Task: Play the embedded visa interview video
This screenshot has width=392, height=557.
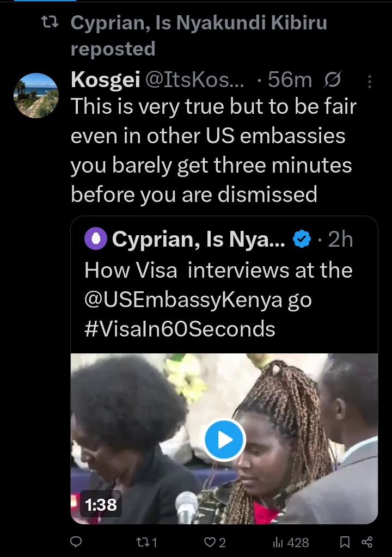Action: point(224,439)
